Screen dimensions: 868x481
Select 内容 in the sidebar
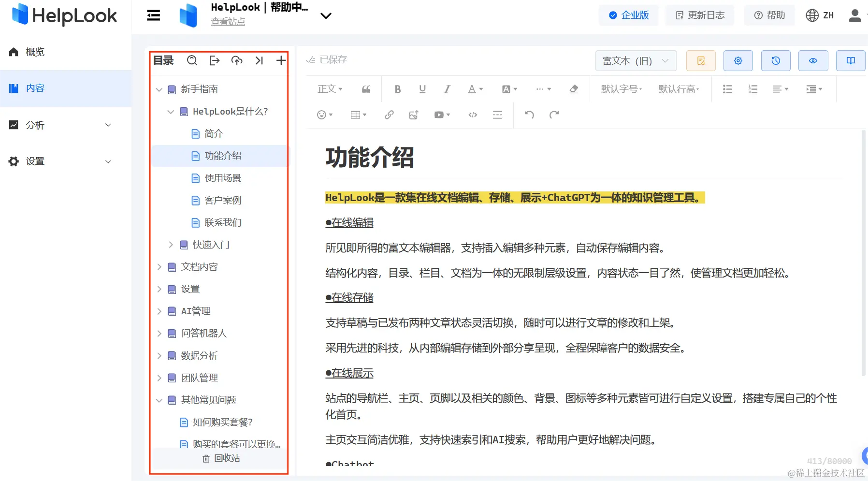tap(66, 88)
